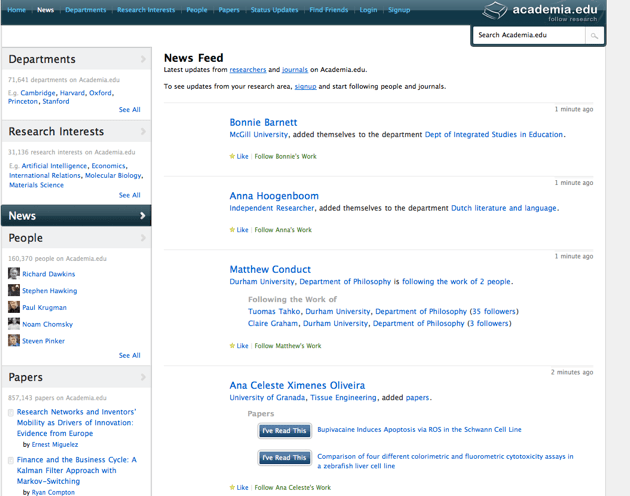
Task: Open McGill University link
Action: tap(258, 135)
